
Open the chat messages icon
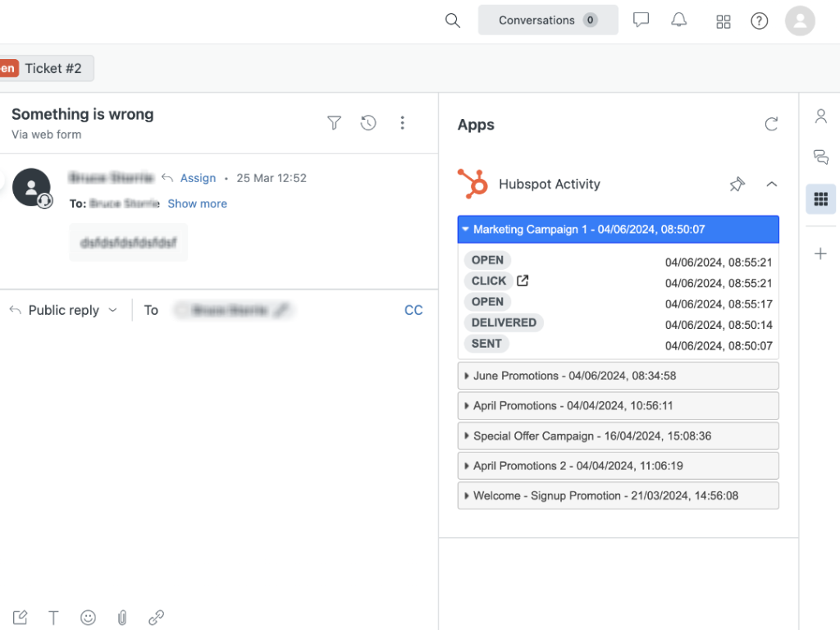coord(641,21)
